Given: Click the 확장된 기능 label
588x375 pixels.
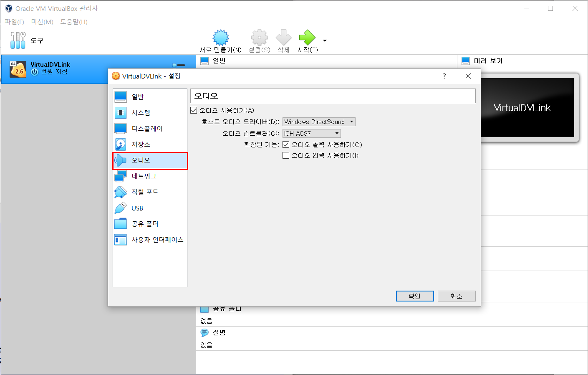Looking at the screenshot, I should [262, 144].
